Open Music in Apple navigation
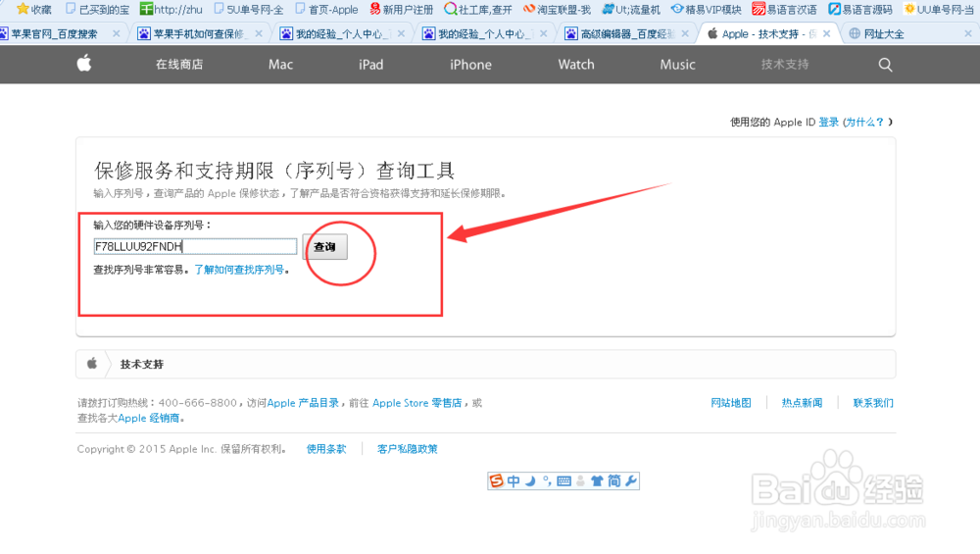This screenshot has height=554, width=980. 677,65
